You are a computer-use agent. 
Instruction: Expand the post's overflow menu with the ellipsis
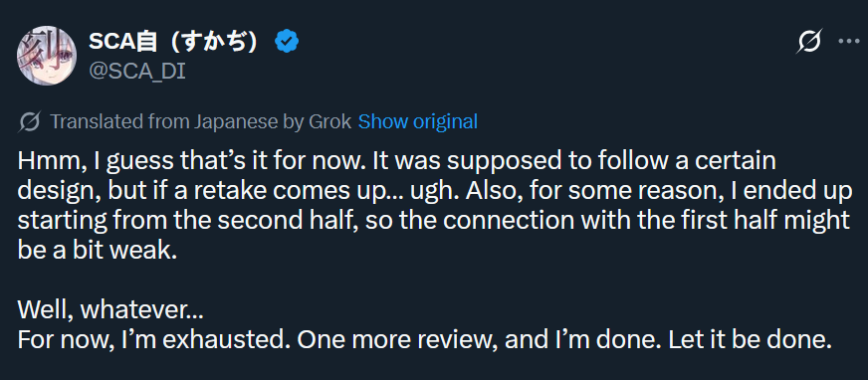click(x=849, y=42)
